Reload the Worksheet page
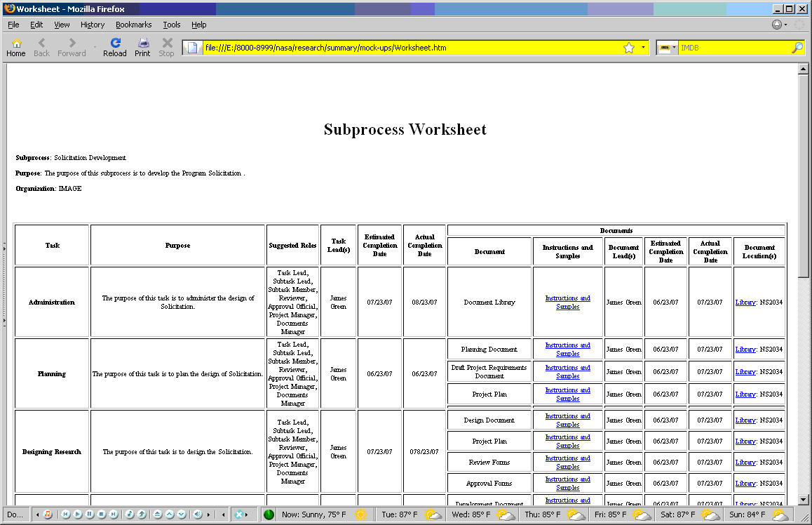 point(115,47)
